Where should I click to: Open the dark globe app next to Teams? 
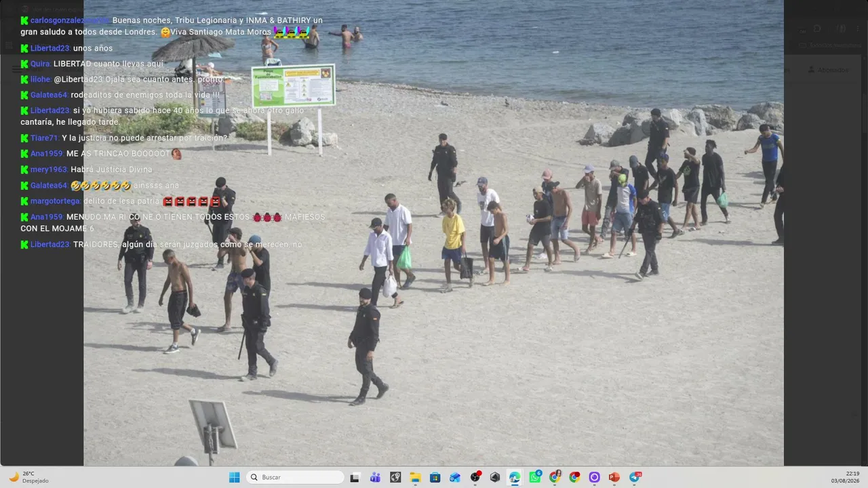[395, 477]
